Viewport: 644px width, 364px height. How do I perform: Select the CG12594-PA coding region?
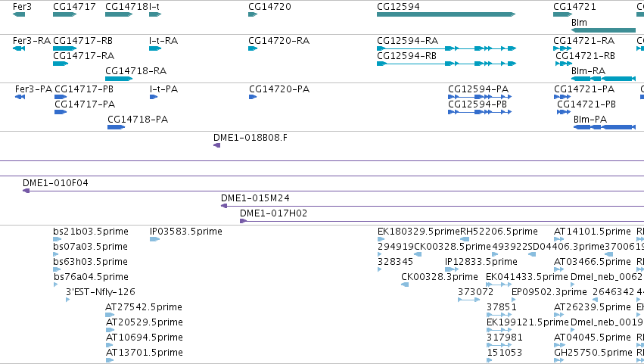480,97
